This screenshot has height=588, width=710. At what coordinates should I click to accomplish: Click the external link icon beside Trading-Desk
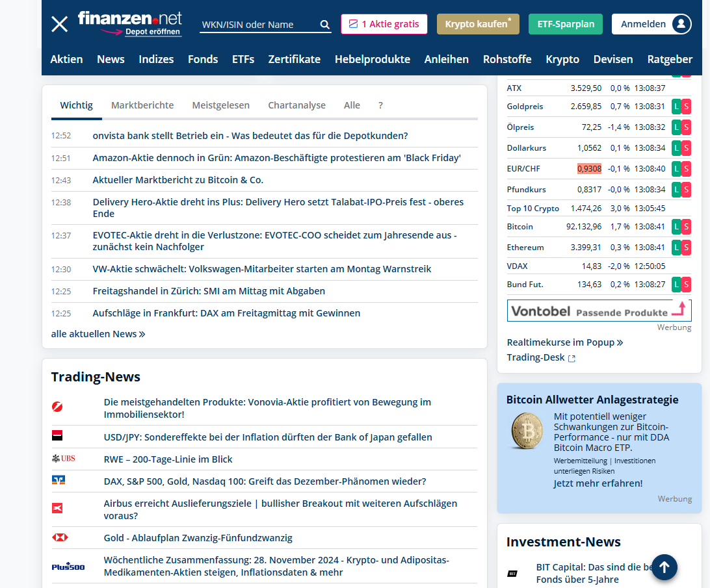(x=572, y=359)
